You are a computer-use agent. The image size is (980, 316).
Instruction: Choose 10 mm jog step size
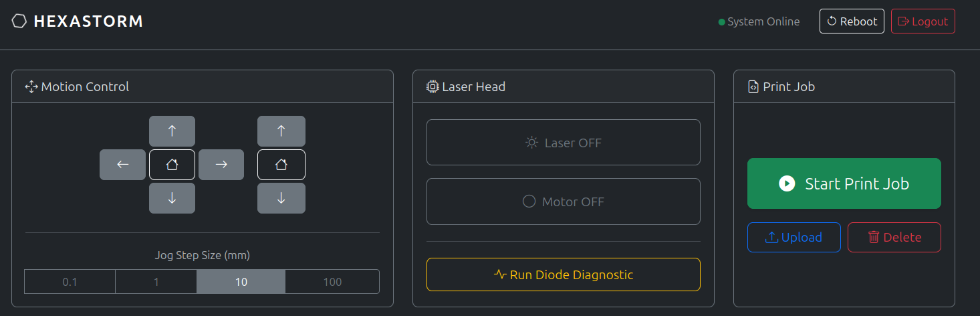coord(241,282)
